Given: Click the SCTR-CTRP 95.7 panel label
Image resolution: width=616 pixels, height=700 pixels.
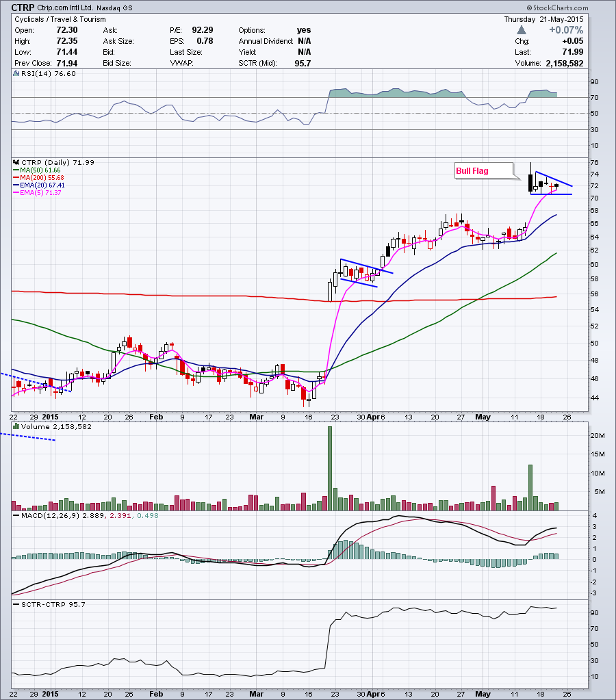Looking at the screenshot, I should 53,604.
